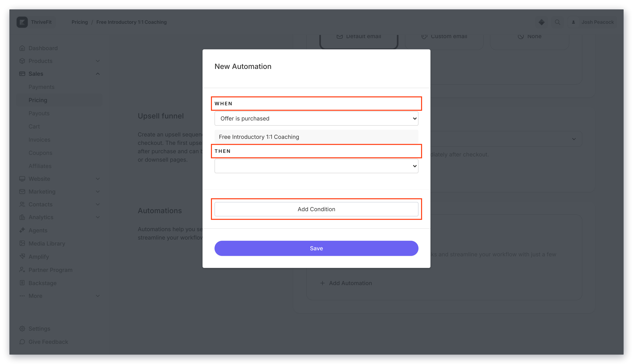Expand the Analytics sidebar section
Screen dimensions: 633x364
coord(98,217)
